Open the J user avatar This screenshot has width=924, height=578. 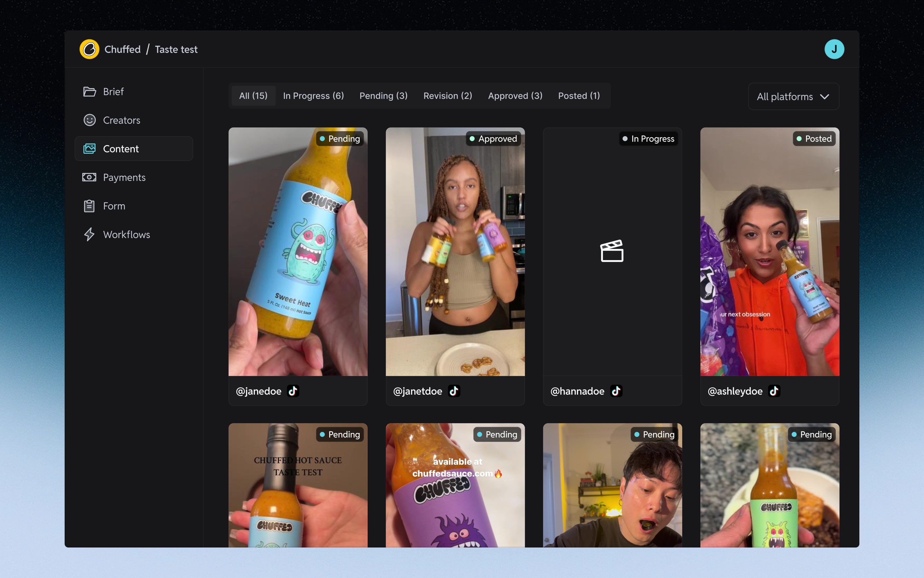pyautogui.click(x=834, y=49)
